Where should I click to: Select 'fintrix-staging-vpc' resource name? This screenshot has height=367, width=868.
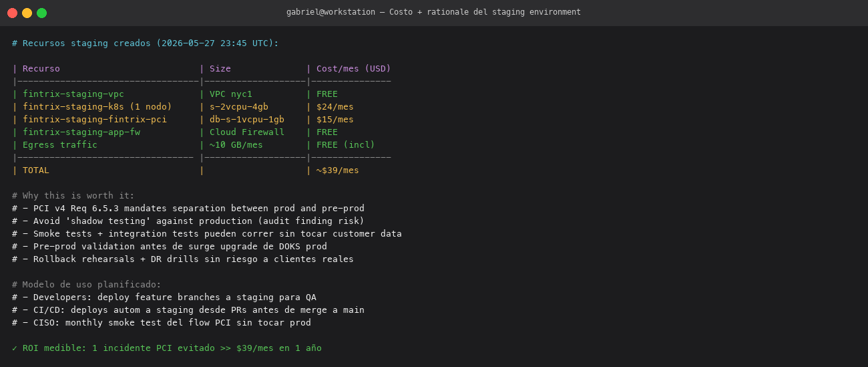point(73,94)
